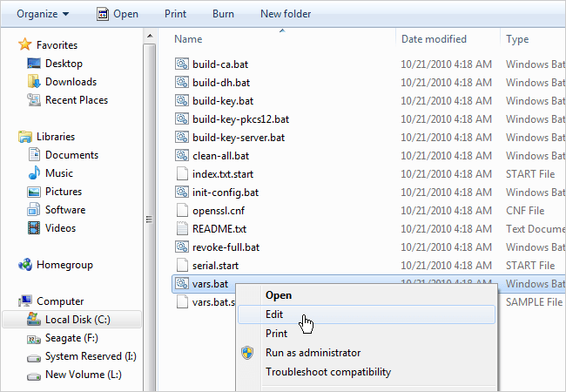The height and width of the screenshot is (392, 566).
Task: Click the clean-all.bat file icon
Action: [x=182, y=156]
